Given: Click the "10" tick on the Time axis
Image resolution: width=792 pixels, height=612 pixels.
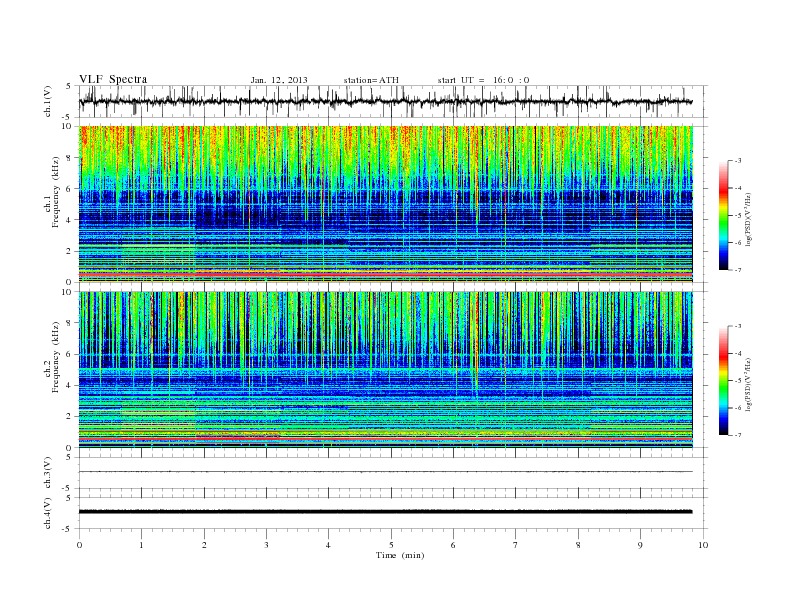Looking at the screenshot, I should click(703, 545).
